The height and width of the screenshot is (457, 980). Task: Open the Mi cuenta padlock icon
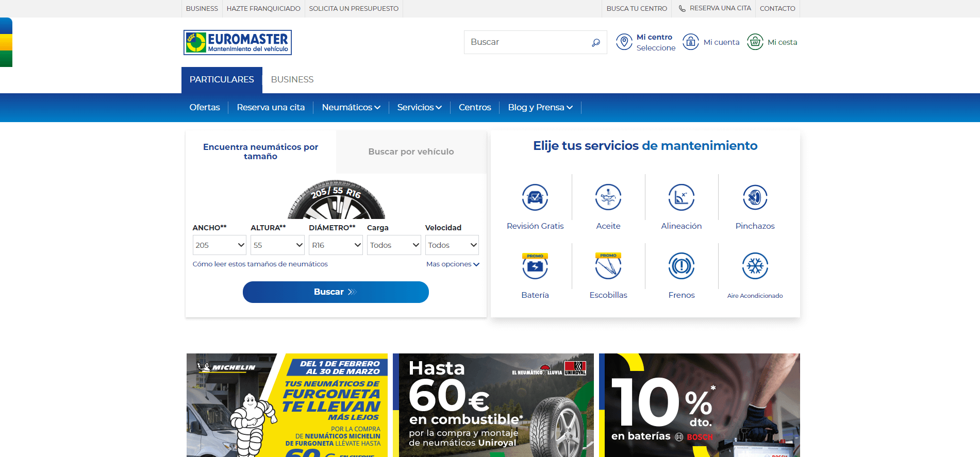click(x=691, y=42)
